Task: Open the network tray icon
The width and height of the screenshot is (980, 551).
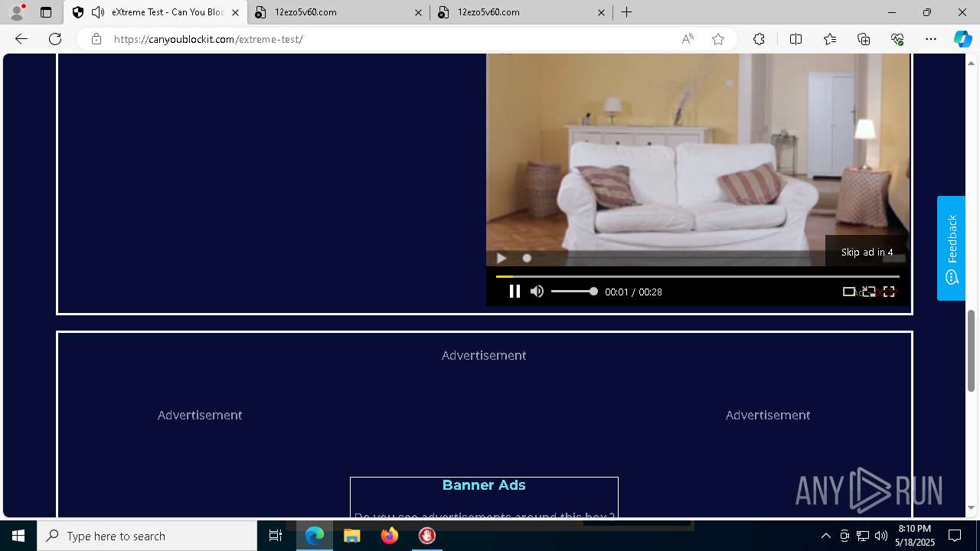Action: (863, 536)
